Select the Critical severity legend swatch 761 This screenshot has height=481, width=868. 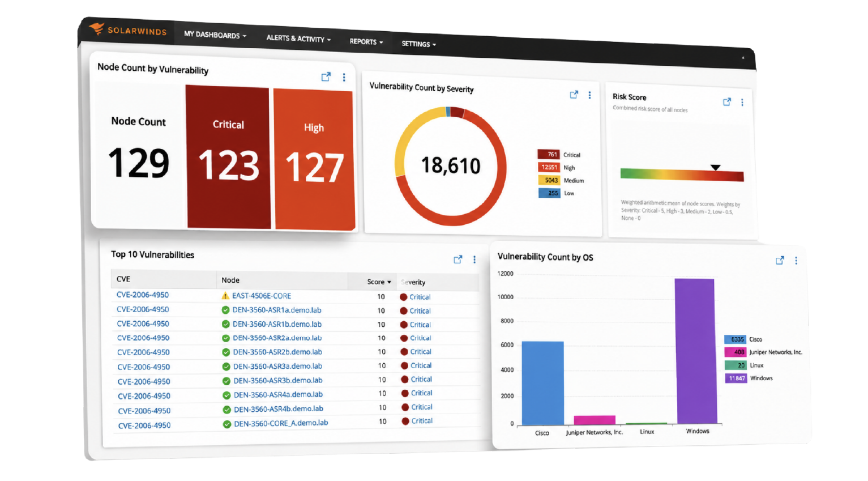tap(549, 154)
